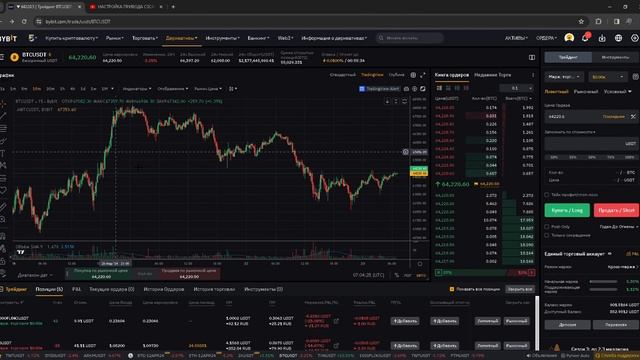Toggle auto price scale on chart
The image size is (640, 360).
(x=421, y=276)
